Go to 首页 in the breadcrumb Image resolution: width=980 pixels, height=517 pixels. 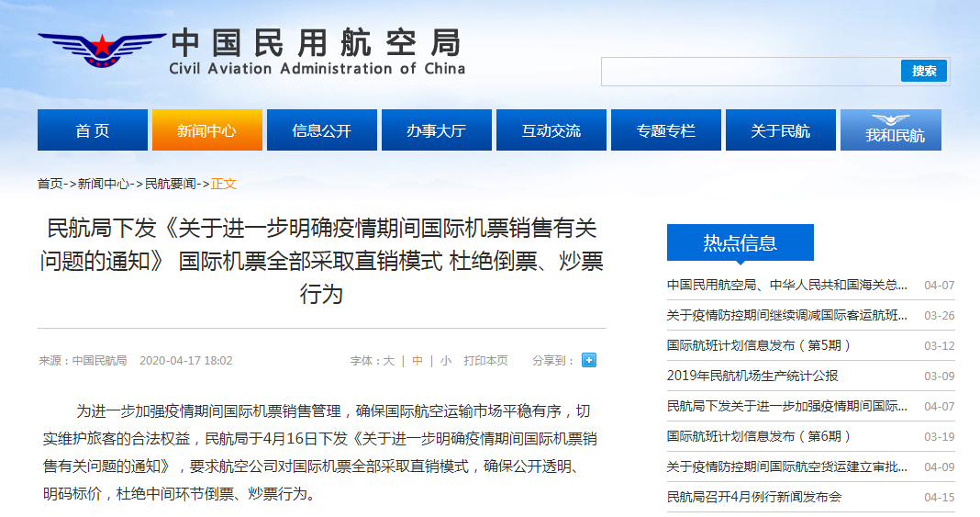tap(50, 184)
